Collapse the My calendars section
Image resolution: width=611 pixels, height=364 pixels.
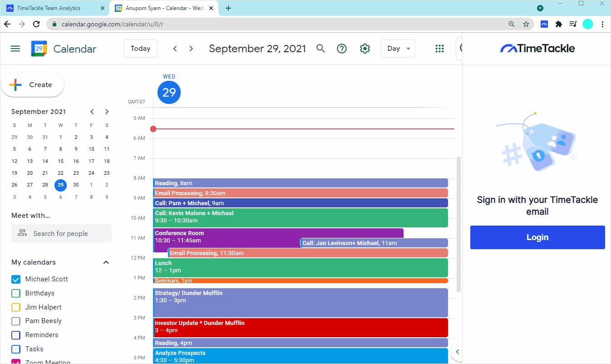point(106,262)
